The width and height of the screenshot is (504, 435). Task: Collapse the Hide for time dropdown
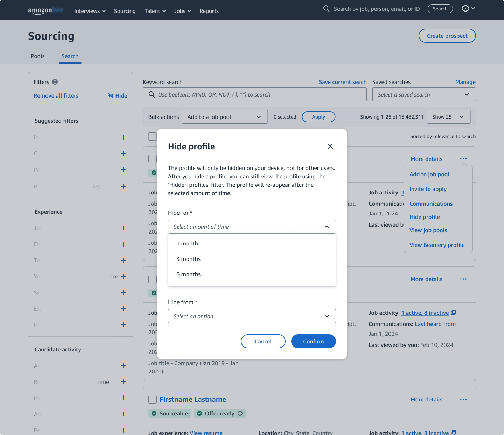pos(252,227)
